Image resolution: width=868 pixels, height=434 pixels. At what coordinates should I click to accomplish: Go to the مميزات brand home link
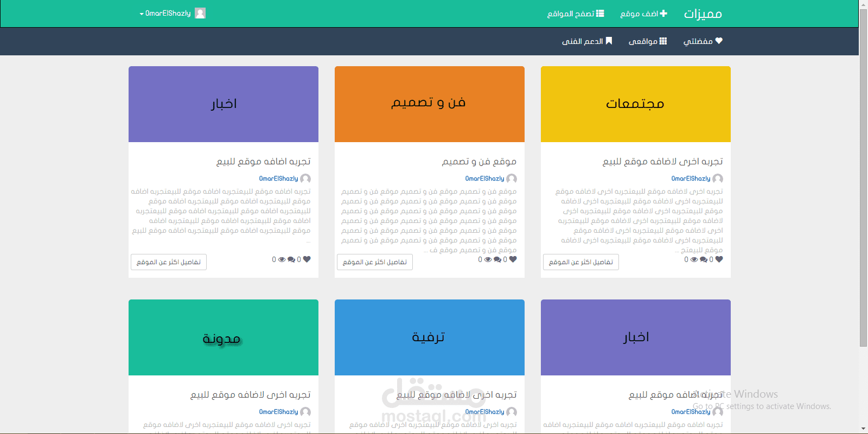pyautogui.click(x=703, y=14)
